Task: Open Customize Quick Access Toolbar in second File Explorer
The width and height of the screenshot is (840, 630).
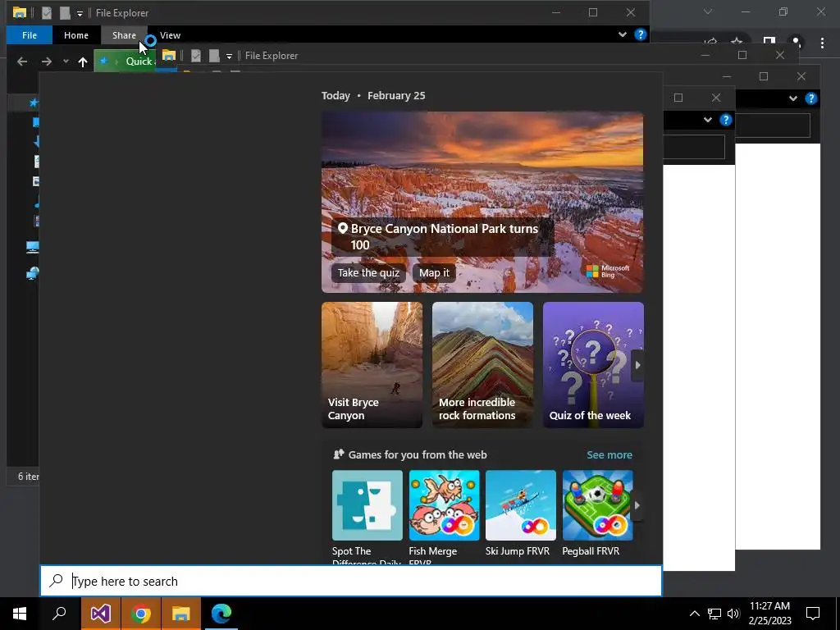Action: coord(229,57)
